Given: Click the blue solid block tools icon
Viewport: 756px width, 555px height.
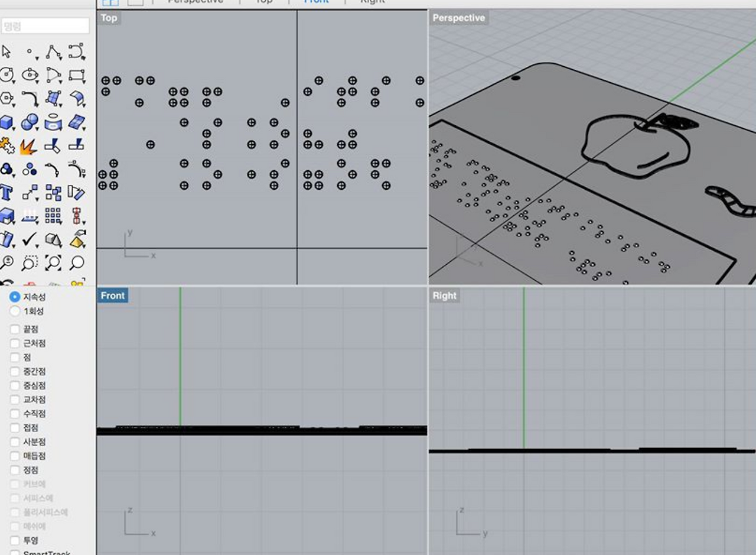Looking at the screenshot, I should tap(6, 216).
